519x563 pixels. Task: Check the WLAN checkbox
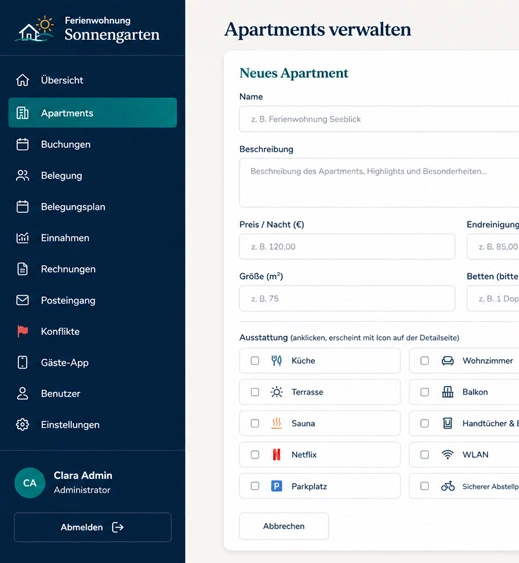(x=425, y=455)
